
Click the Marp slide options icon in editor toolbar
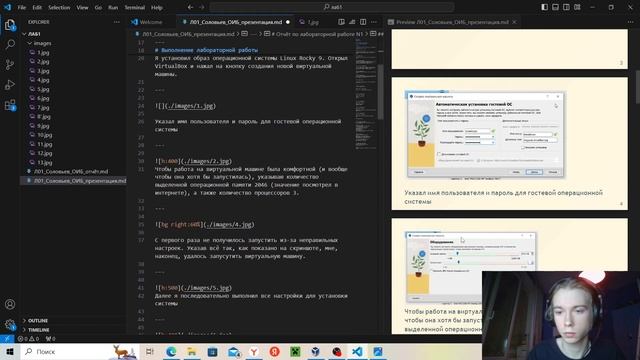click(x=352, y=22)
